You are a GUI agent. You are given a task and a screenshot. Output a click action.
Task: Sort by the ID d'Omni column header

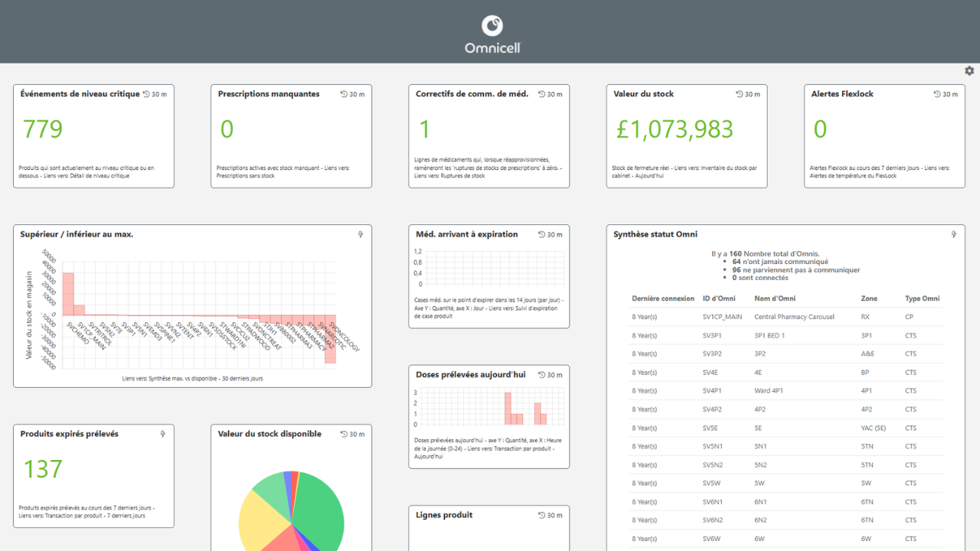[x=720, y=298]
